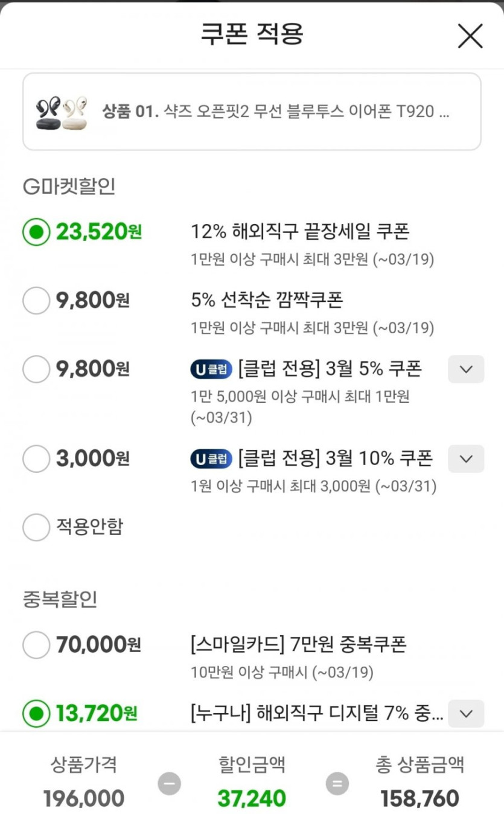The image size is (504, 814).
Task: Choose the club-only March 5% coupon radio
Action: click(36, 369)
